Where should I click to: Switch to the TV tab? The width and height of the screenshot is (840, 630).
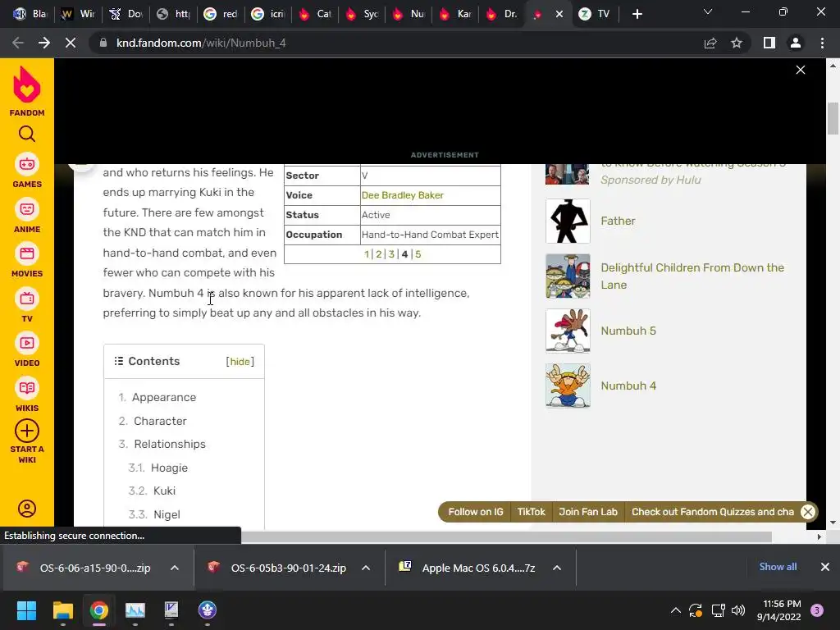595,14
